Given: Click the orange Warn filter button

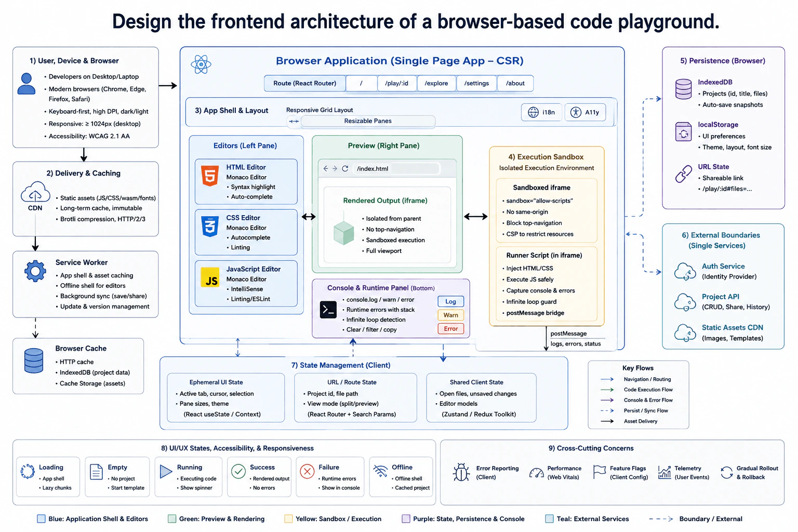Looking at the screenshot, I should 450,315.
